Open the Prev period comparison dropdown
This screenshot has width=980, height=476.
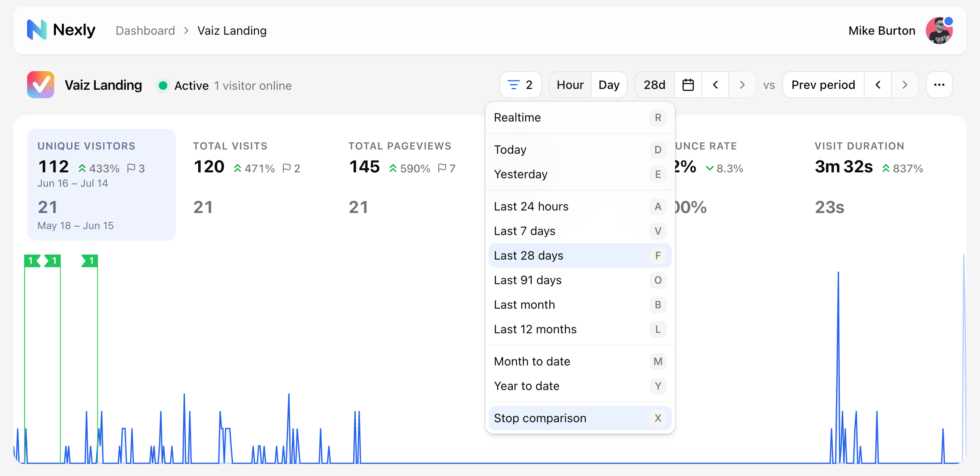[823, 85]
